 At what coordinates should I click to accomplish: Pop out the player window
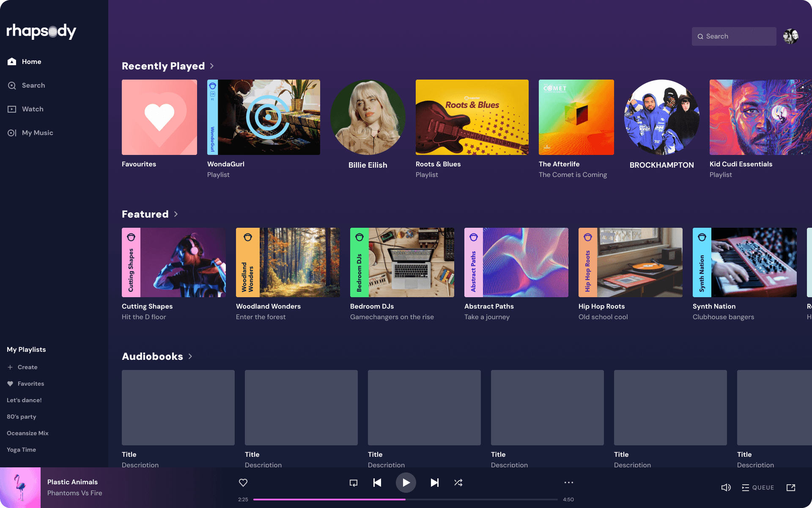(791, 488)
